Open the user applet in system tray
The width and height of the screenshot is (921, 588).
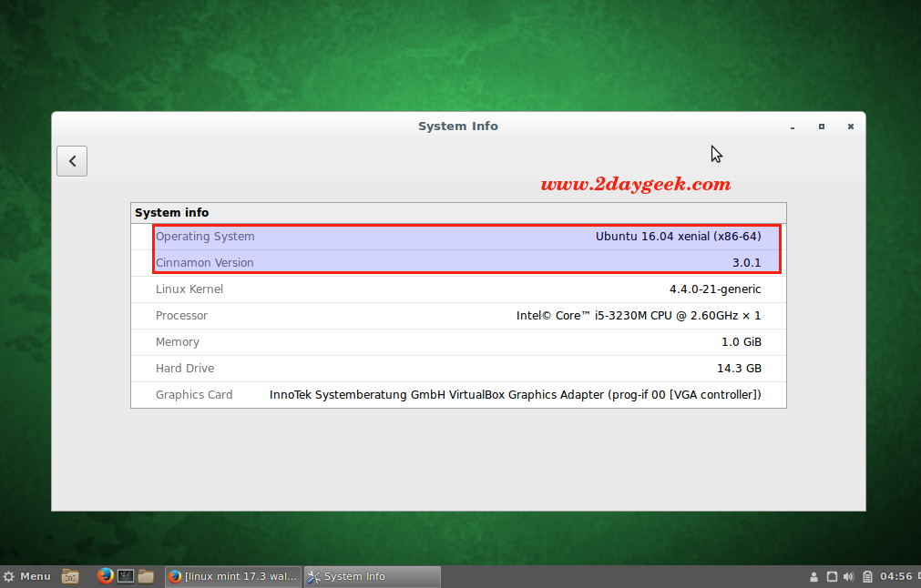point(814,576)
